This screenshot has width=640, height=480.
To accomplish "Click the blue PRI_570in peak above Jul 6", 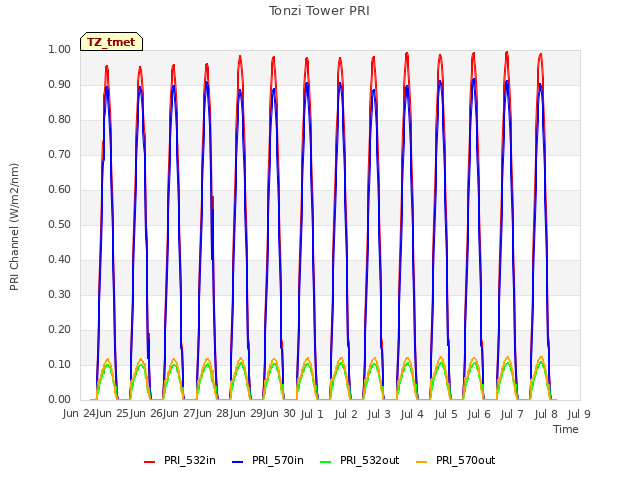I will (x=473, y=80).
